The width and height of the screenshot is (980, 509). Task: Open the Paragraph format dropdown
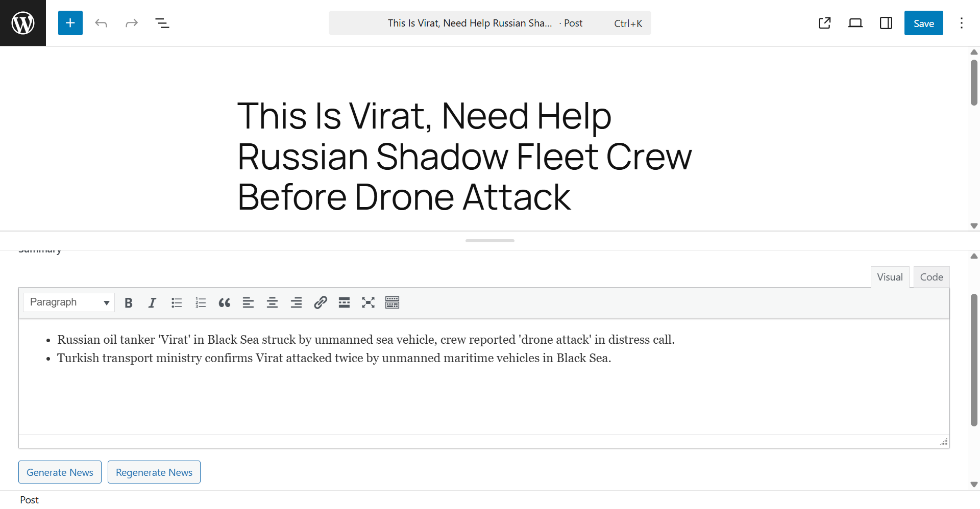pos(69,302)
